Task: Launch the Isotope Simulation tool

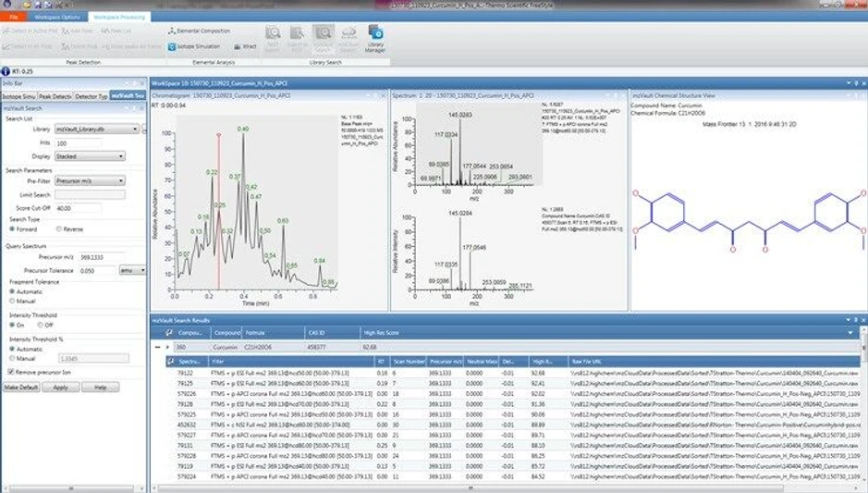Action: point(194,47)
